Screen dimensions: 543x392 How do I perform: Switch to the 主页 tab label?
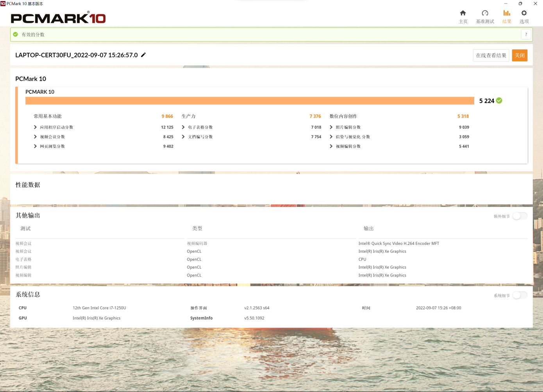pos(463,21)
